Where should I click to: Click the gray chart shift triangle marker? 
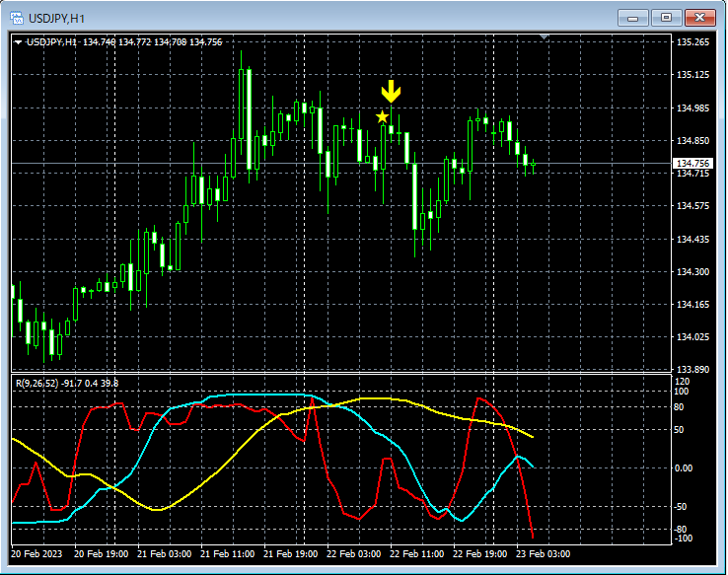[545, 36]
